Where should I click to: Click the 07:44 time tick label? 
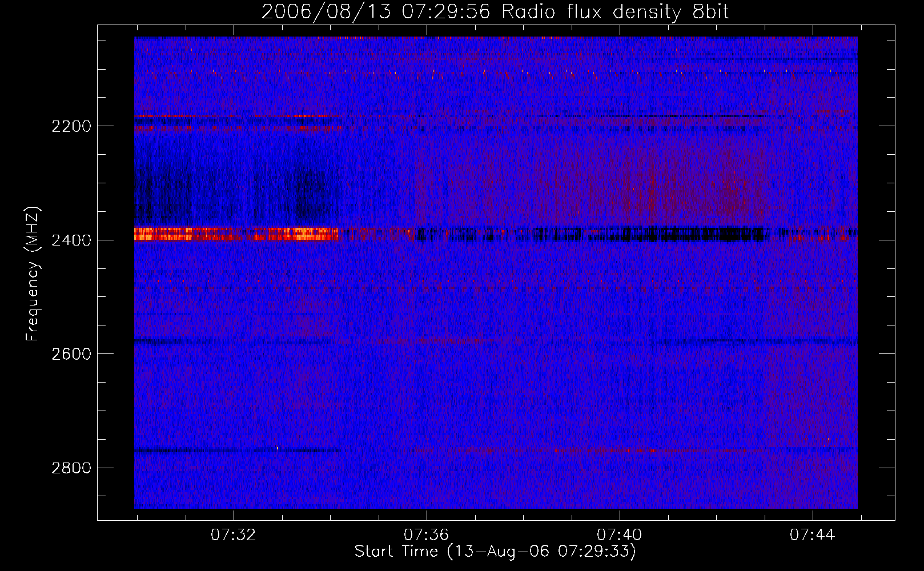pos(812,535)
